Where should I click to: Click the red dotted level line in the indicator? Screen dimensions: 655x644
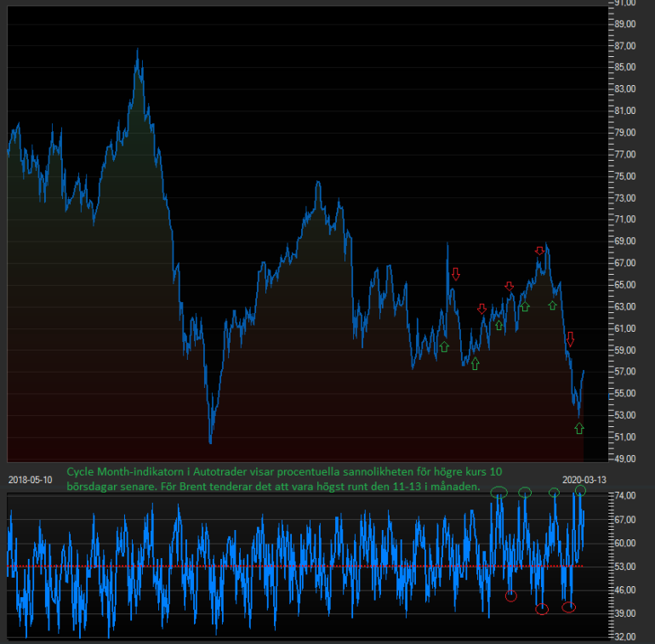(295, 567)
